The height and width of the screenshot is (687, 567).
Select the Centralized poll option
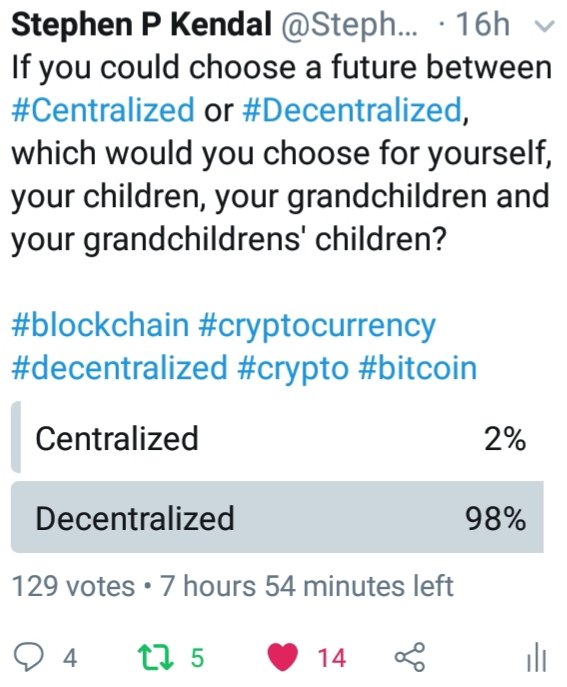tap(277, 437)
